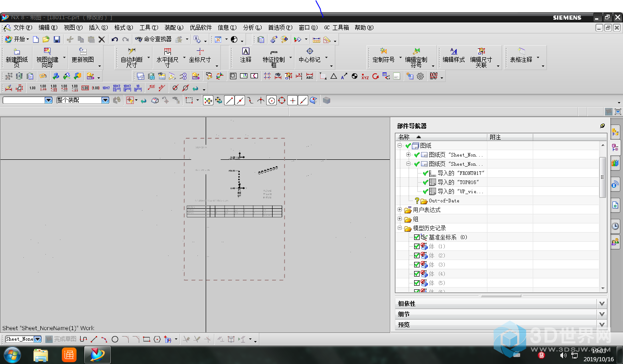Click the 10H7 tolerance style icon
Screen dimensions: 623x364
click(x=106, y=88)
